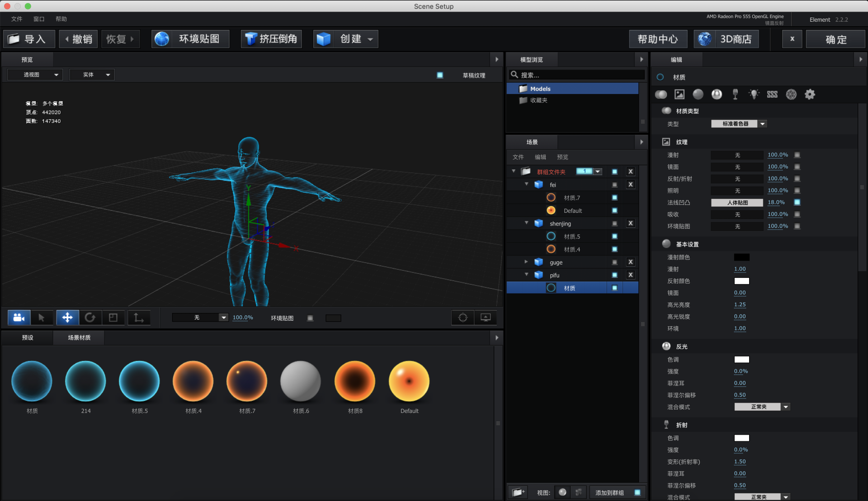Open the 实体 shading mode dropdown
868x501 pixels.
[92, 75]
